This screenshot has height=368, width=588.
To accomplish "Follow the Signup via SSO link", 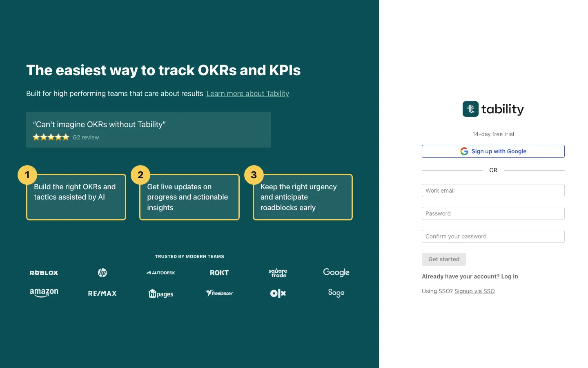I will click(x=474, y=291).
